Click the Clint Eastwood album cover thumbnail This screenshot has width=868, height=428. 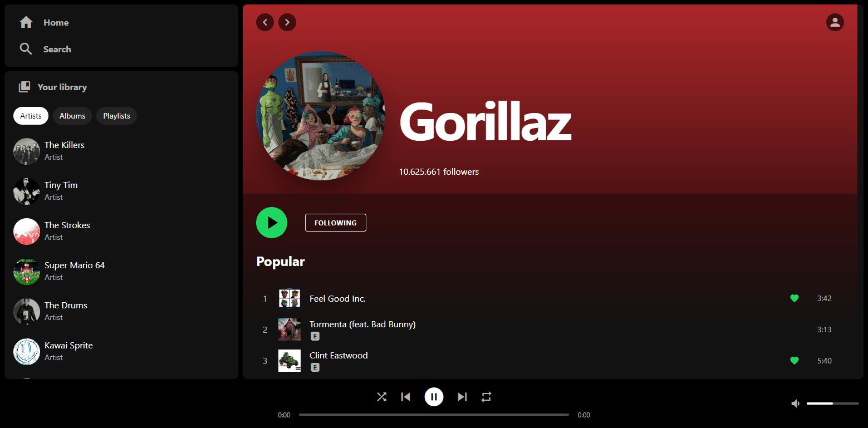click(x=290, y=361)
